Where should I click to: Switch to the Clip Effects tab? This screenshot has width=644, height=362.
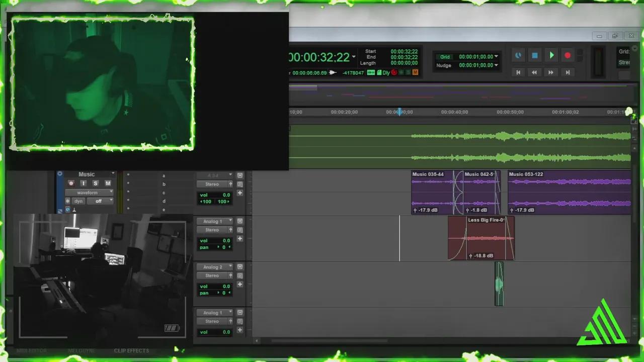[x=131, y=350]
